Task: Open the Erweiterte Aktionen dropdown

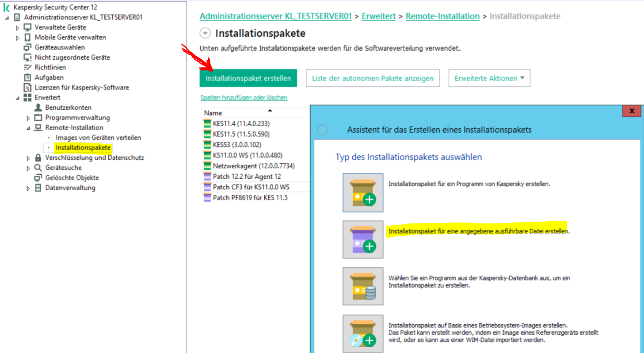Action: pyautogui.click(x=489, y=78)
